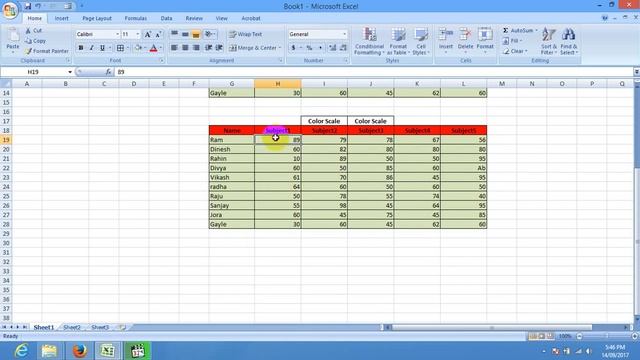The width and height of the screenshot is (640, 360).
Task: Toggle Underline formatting
Action: pyautogui.click(x=102, y=48)
